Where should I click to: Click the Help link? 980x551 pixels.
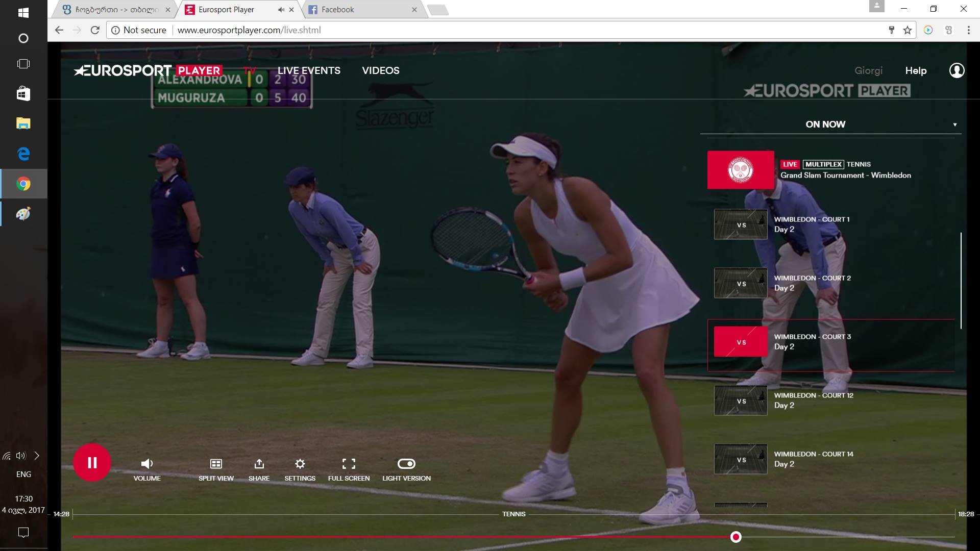tap(916, 71)
